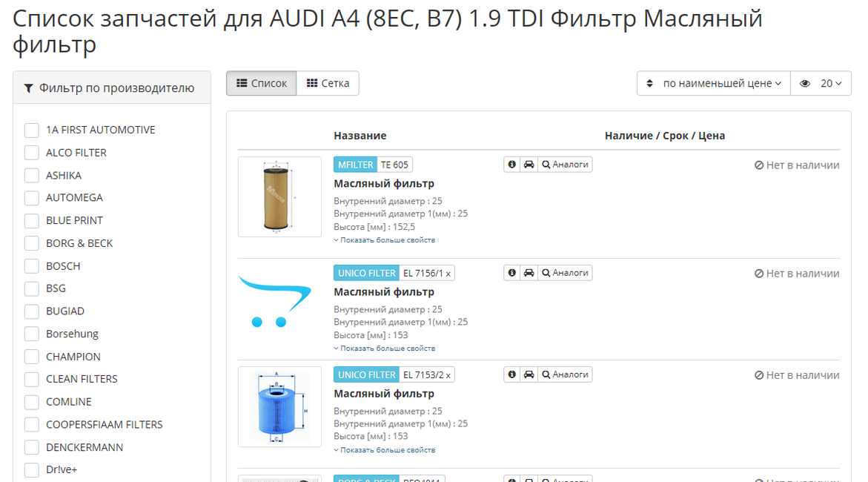Tick the CHAMPION checkbox

click(x=32, y=357)
